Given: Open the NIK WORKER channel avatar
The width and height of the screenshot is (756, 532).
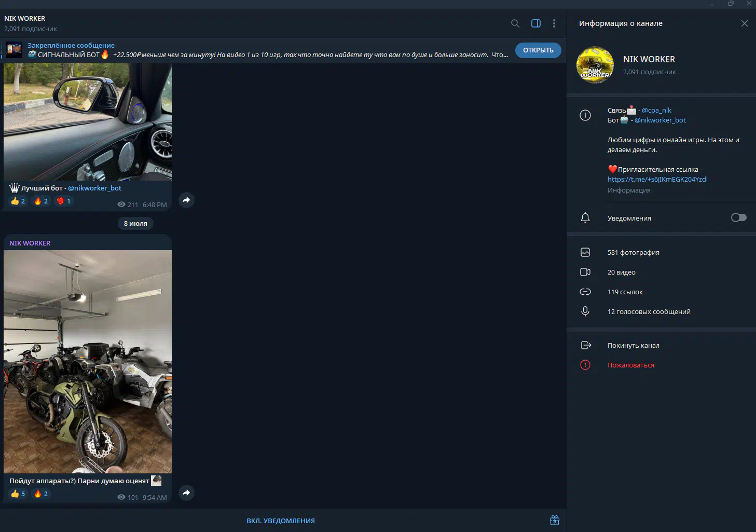Looking at the screenshot, I should point(595,65).
